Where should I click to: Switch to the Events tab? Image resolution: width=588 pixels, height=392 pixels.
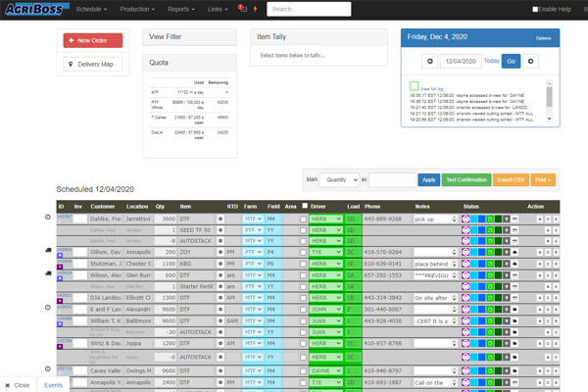tap(53, 385)
